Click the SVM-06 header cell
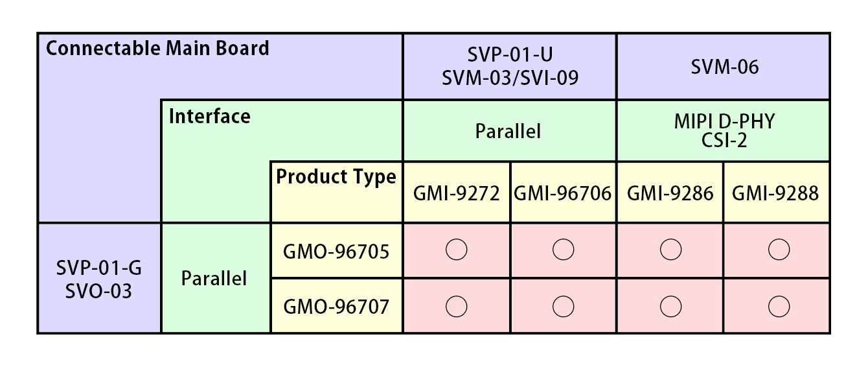Screen dimensions: 868x389 [x=724, y=67]
